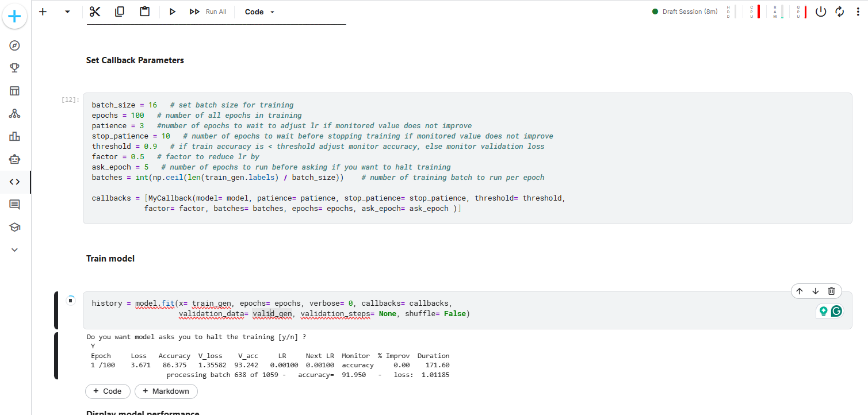The height and width of the screenshot is (415, 868).
Task: Toggle Grammarly suggestions in the code cell
Action: [x=835, y=310]
